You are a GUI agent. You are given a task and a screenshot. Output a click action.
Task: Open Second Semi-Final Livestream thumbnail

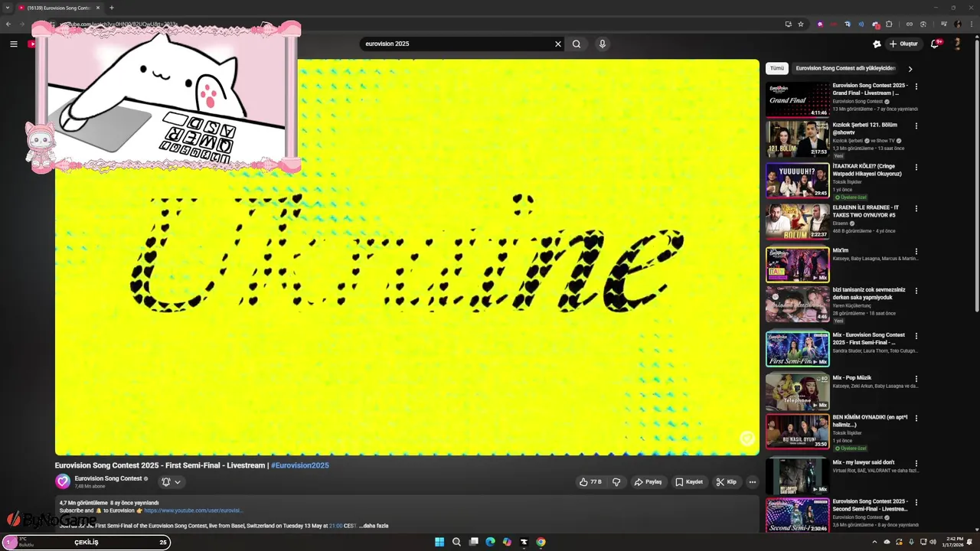[x=797, y=515]
